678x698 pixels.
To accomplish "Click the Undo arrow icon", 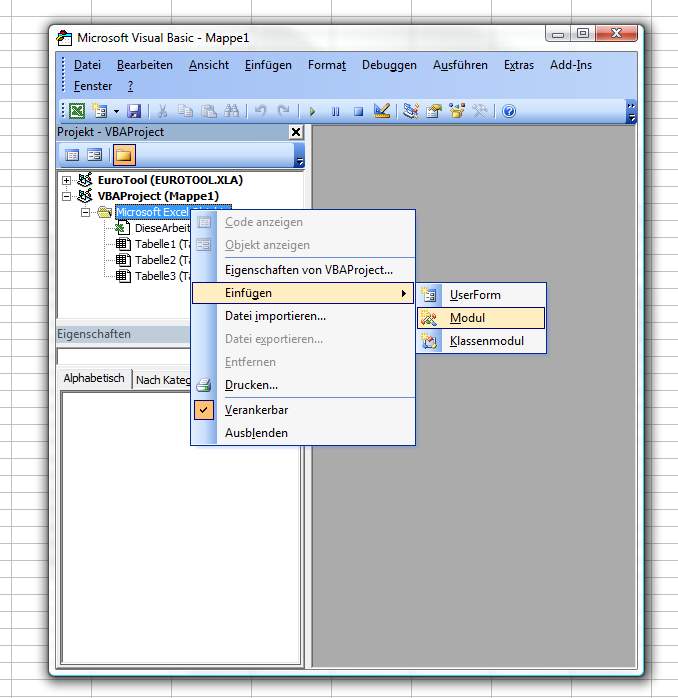I will 260,111.
